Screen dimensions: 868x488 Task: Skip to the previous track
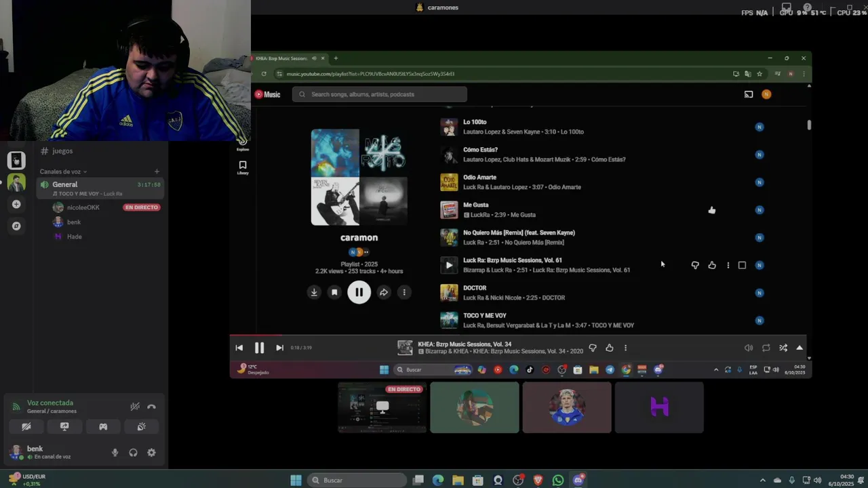click(239, 348)
